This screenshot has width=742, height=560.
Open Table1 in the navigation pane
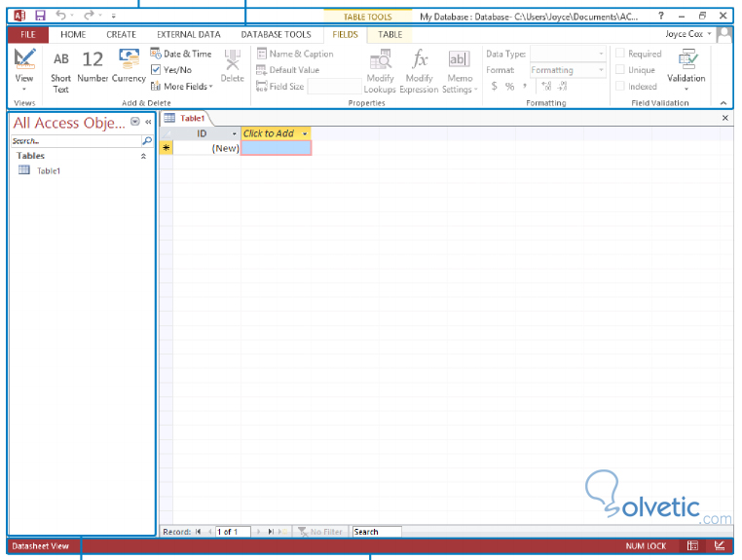click(48, 170)
